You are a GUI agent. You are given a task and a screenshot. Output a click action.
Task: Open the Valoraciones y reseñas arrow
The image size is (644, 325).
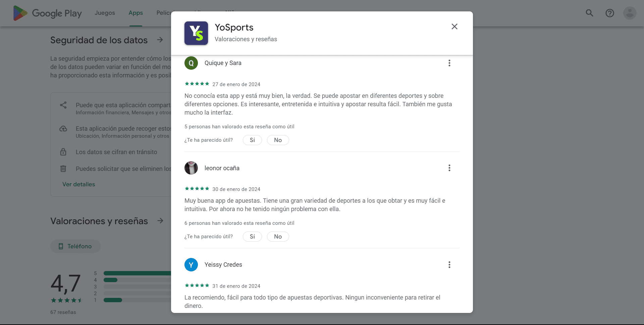tap(160, 221)
